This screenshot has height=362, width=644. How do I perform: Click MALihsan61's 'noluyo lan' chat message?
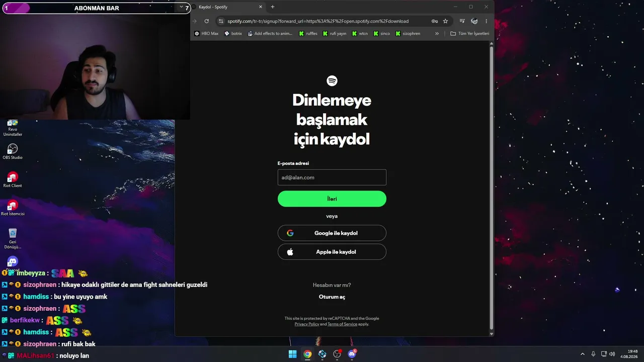pyautogui.click(x=74, y=355)
